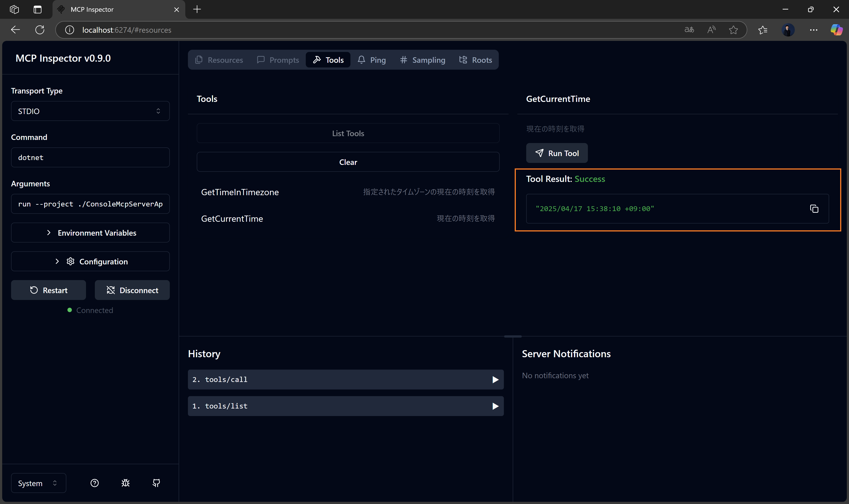Screen dimensions: 849x504
Task: Select the Tools tab
Action: pyautogui.click(x=328, y=60)
